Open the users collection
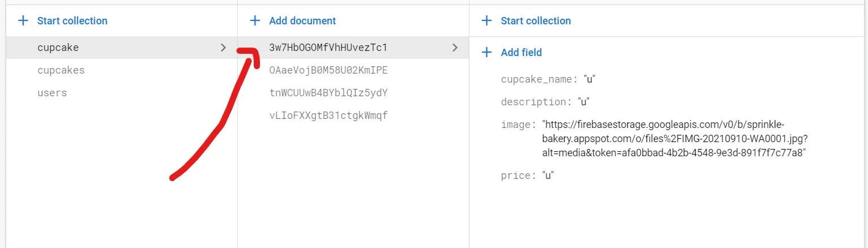Viewport: 868px width, 248px height. pyautogui.click(x=52, y=93)
